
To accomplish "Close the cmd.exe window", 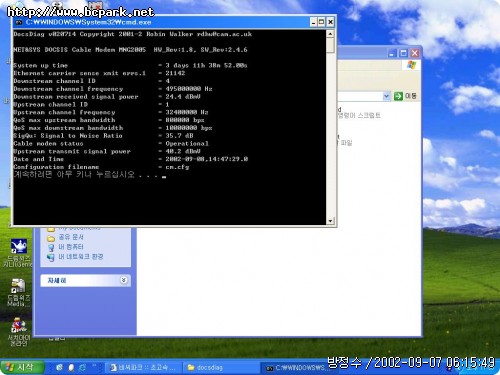I will pyautogui.click(x=330, y=22).
